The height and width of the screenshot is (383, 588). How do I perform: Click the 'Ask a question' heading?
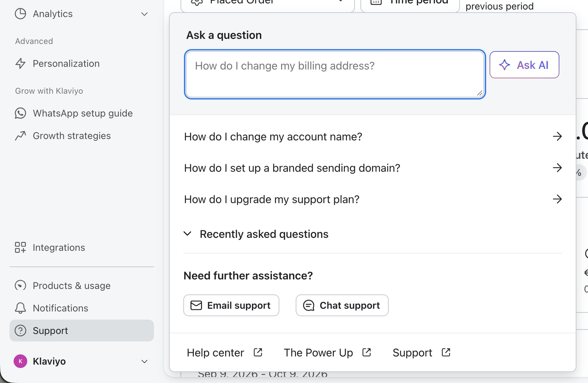(x=224, y=35)
